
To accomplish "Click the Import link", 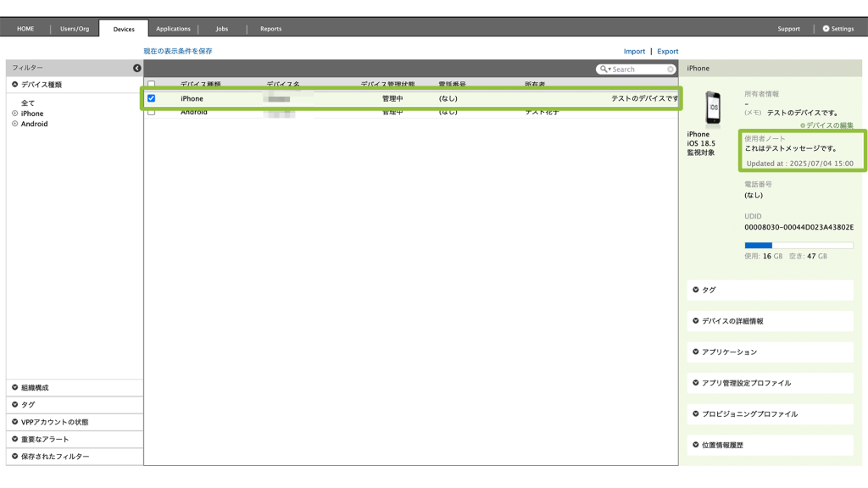I will coord(634,52).
